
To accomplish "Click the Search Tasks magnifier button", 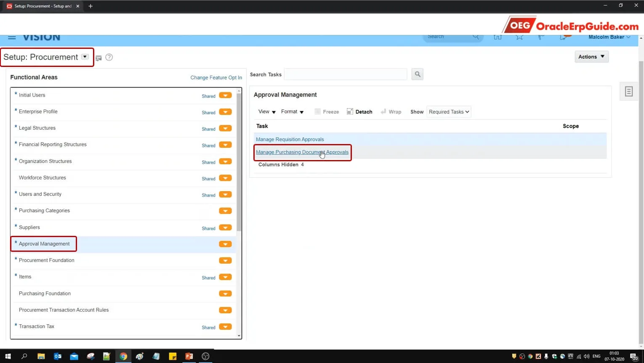I will [417, 74].
